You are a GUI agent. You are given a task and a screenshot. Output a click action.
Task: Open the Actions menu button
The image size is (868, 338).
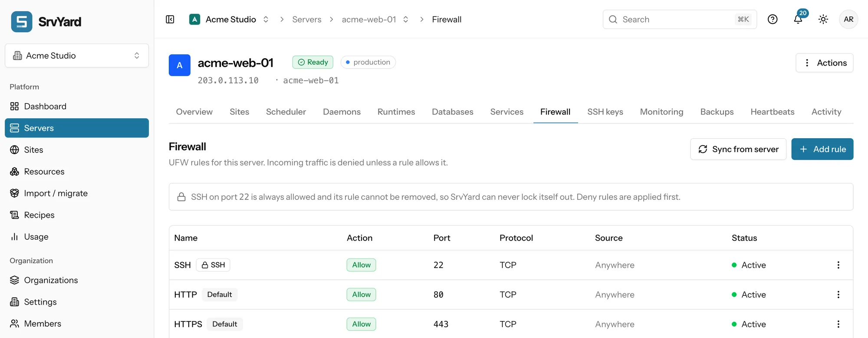pos(825,63)
